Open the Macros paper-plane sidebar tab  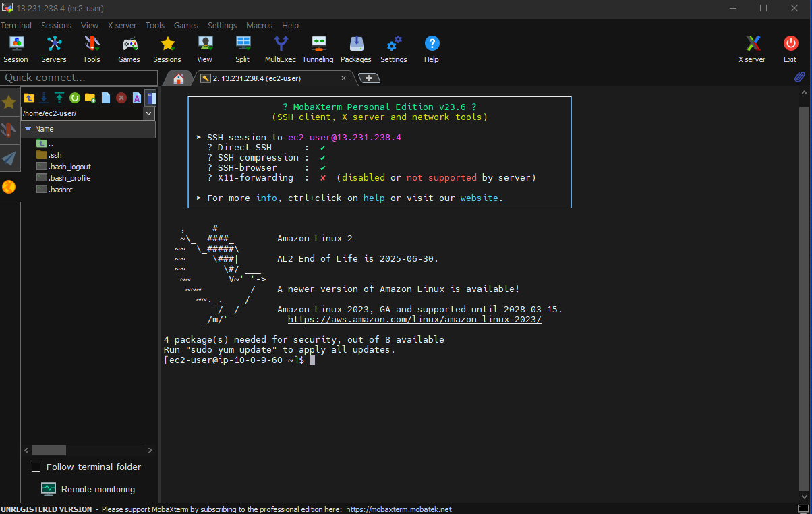9,159
